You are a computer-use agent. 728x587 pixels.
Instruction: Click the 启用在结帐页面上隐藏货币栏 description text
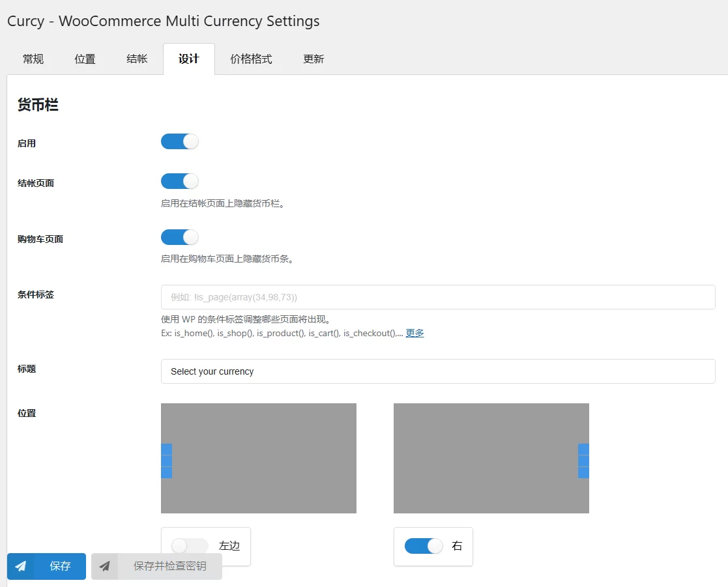pos(222,203)
